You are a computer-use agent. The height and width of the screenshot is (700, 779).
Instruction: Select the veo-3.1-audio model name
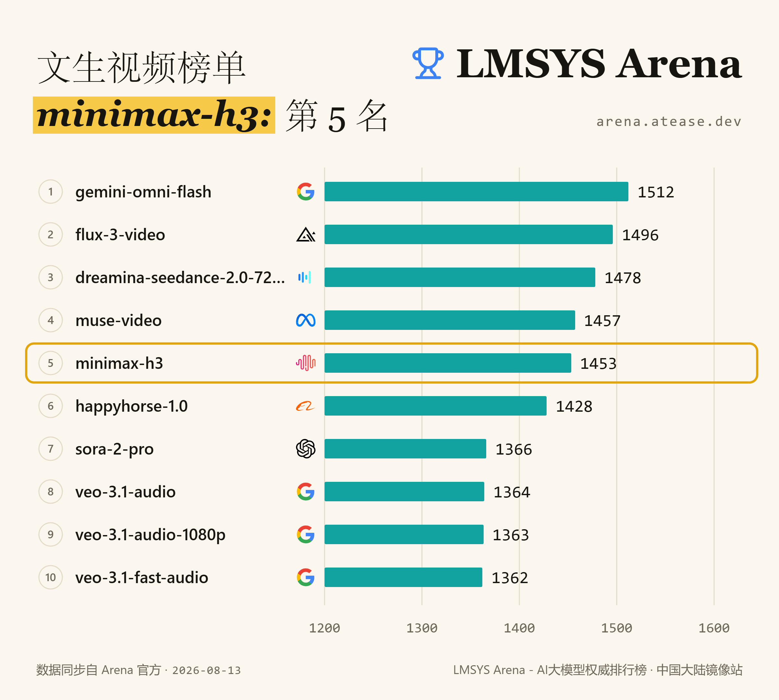click(x=125, y=492)
